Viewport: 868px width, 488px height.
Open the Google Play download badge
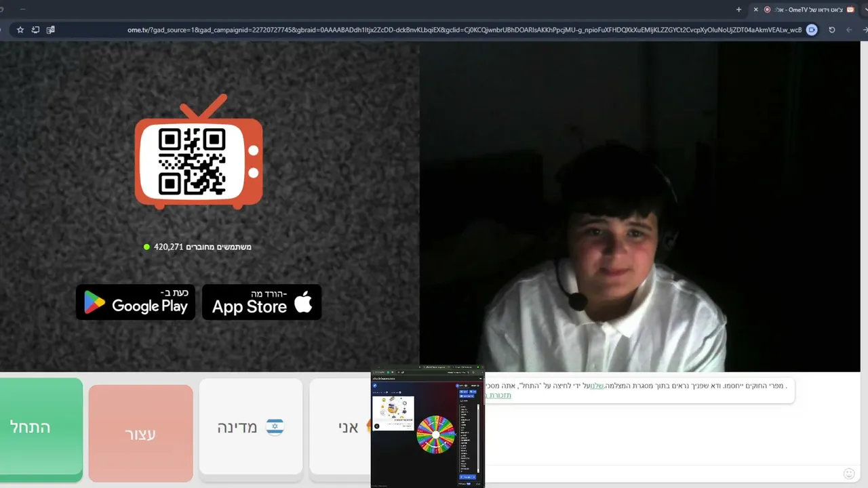point(136,302)
